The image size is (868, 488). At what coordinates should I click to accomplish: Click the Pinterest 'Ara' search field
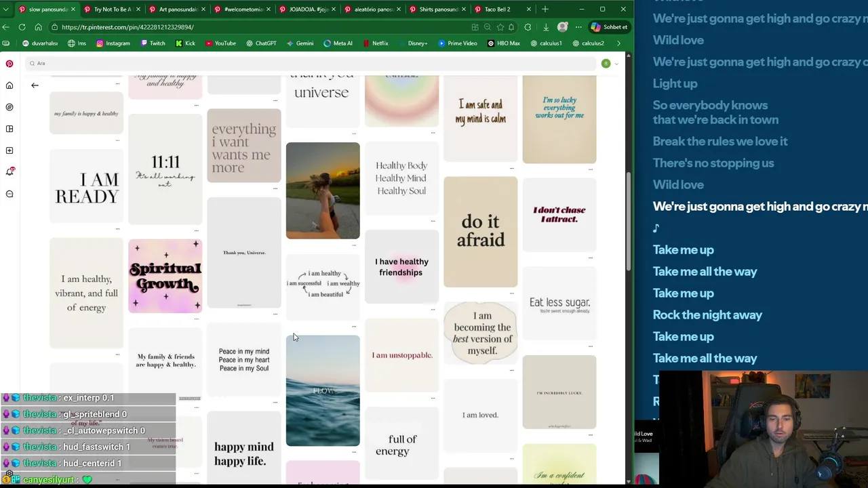[311, 64]
